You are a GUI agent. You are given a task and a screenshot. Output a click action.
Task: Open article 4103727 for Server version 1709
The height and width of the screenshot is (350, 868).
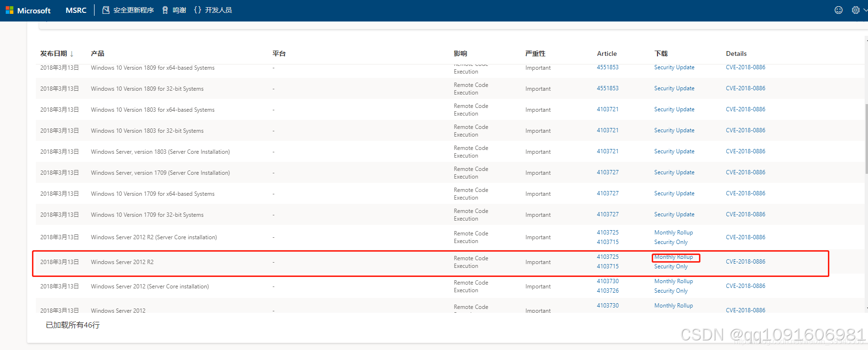click(x=607, y=172)
